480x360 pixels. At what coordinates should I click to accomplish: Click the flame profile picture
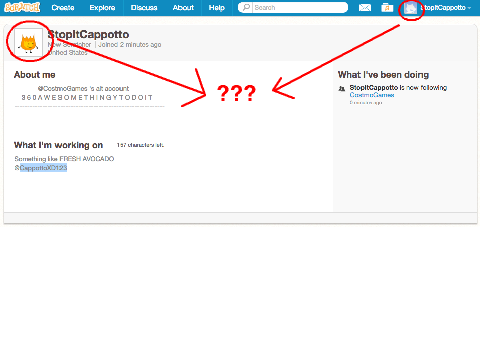tap(29, 43)
